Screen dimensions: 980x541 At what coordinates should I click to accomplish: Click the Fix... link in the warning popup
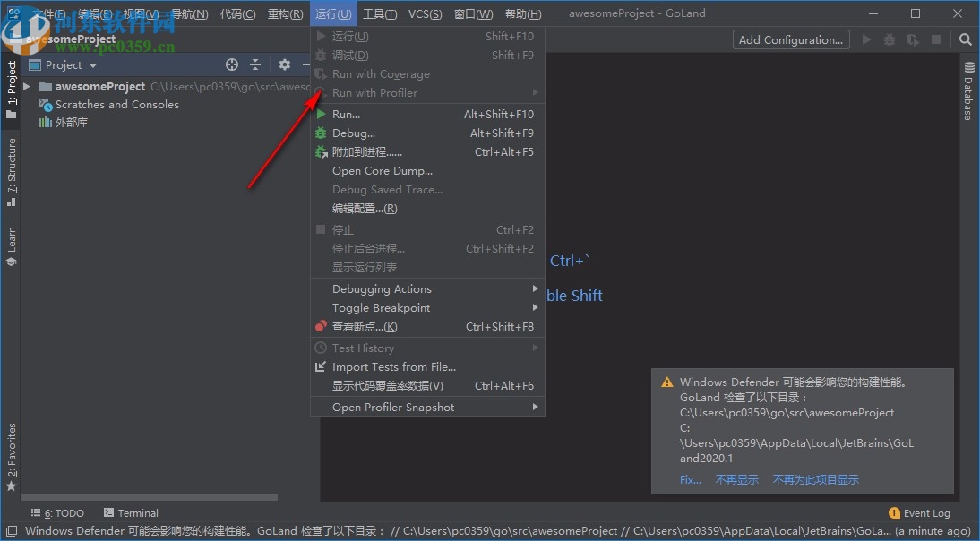click(691, 479)
